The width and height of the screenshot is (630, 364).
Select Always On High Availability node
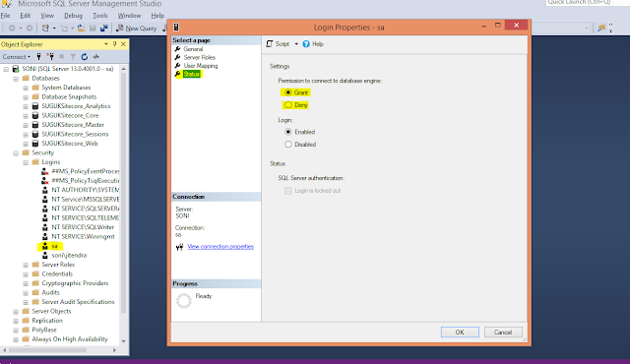point(70,339)
